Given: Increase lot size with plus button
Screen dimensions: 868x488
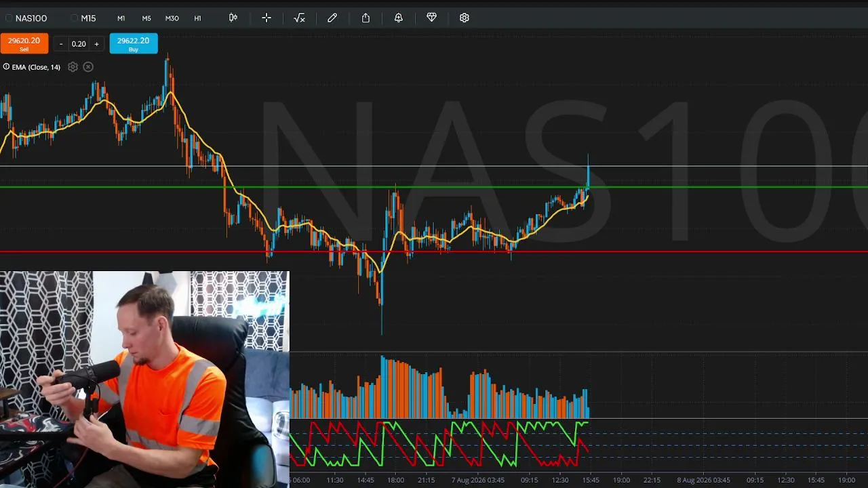Looking at the screenshot, I should point(96,44).
